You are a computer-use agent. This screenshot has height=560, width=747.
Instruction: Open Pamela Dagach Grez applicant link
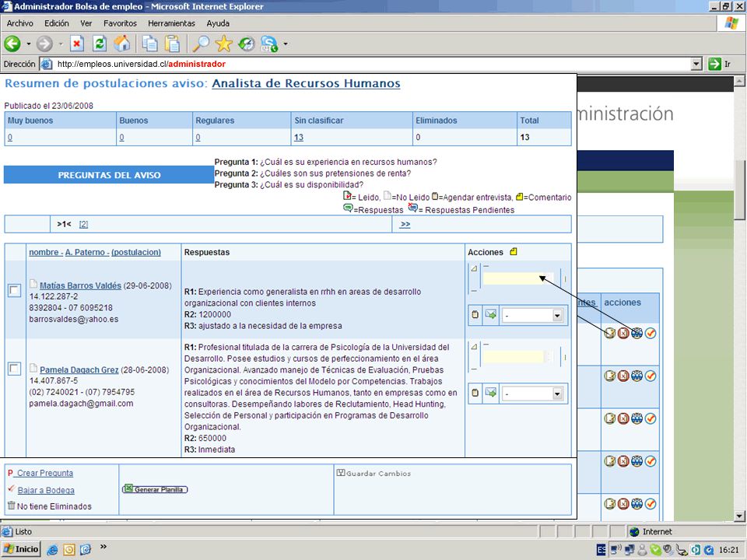pos(79,369)
